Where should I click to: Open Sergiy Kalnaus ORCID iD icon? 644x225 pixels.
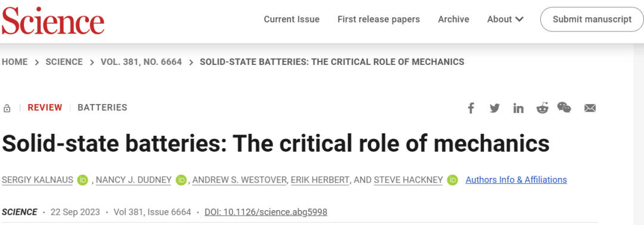[82, 180]
